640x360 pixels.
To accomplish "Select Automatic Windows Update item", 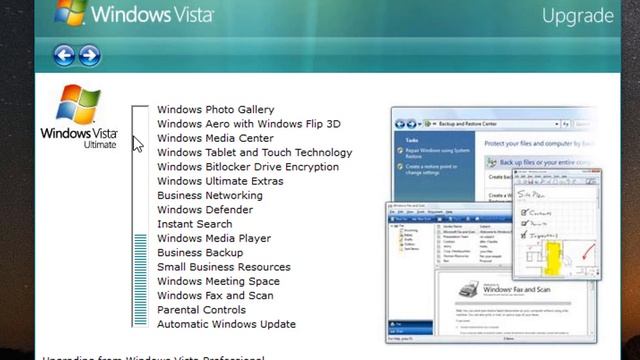I will click(x=226, y=324).
